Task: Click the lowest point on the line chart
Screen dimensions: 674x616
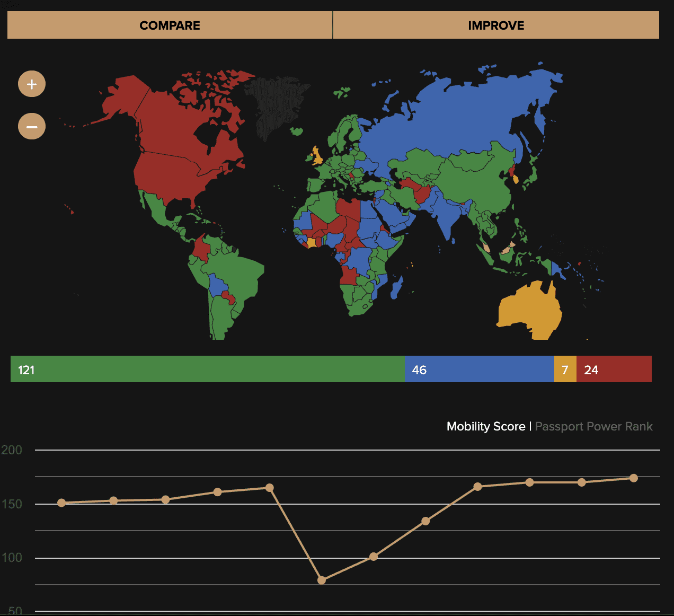Action: pos(322,580)
